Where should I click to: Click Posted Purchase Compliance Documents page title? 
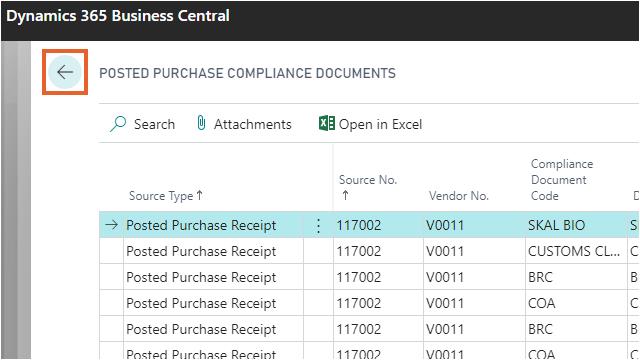pos(247,73)
